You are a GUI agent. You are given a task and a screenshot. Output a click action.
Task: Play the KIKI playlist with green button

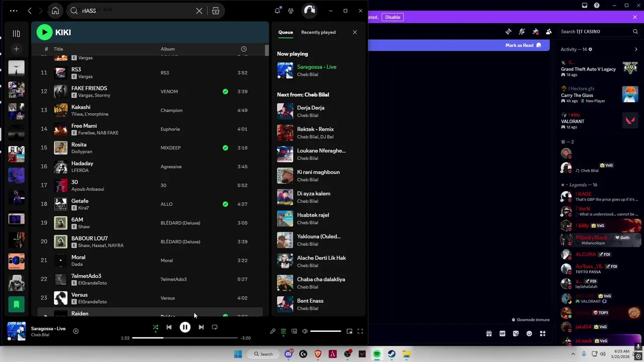(44, 32)
